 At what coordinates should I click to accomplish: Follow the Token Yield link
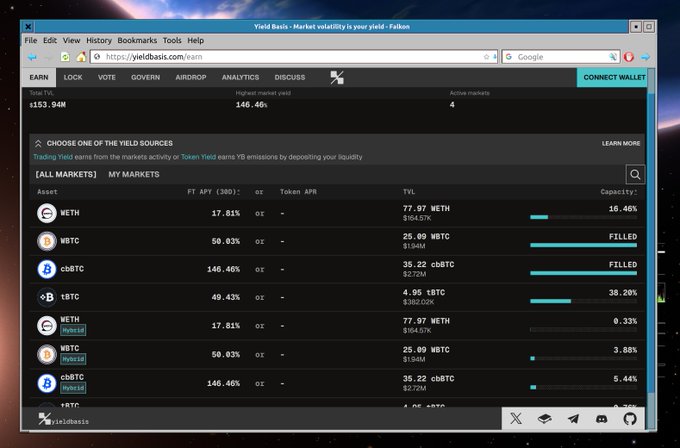click(198, 157)
